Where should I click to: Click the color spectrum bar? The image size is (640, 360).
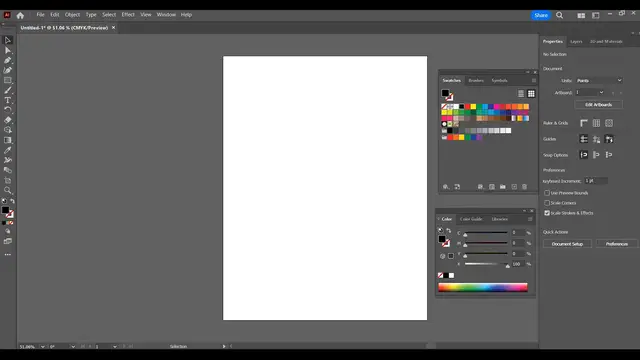coord(483,287)
